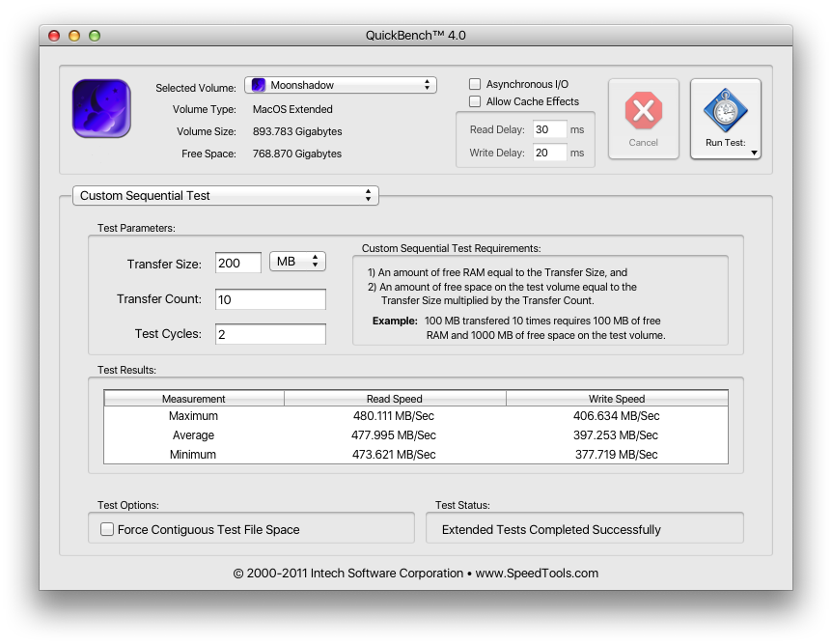Viewport: 832px width, 644px height.
Task: Click the Moonshadow volume icon image
Action: 101,108
